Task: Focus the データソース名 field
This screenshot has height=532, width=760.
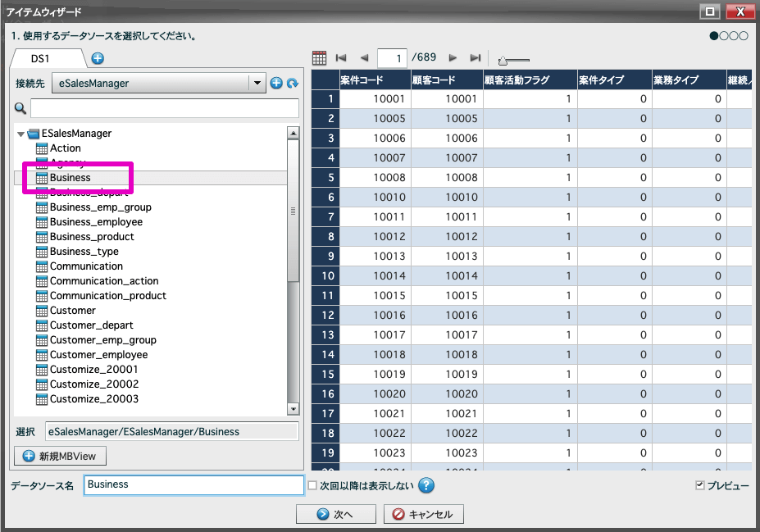Action: click(x=193, y=485)
